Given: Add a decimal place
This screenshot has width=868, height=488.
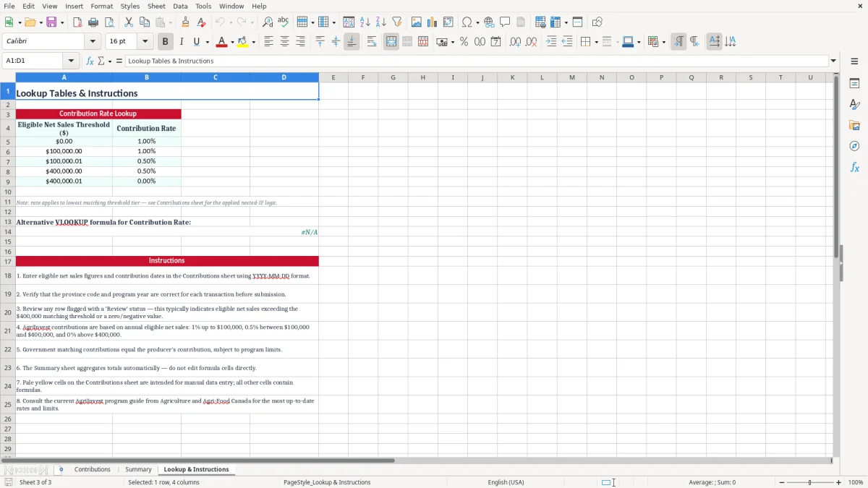Looking at the screenshot, I should click(515, 42).
